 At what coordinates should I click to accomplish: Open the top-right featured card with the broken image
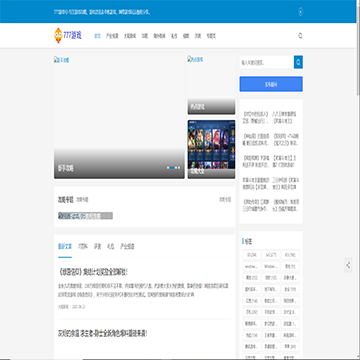click(x=211, y=85)
